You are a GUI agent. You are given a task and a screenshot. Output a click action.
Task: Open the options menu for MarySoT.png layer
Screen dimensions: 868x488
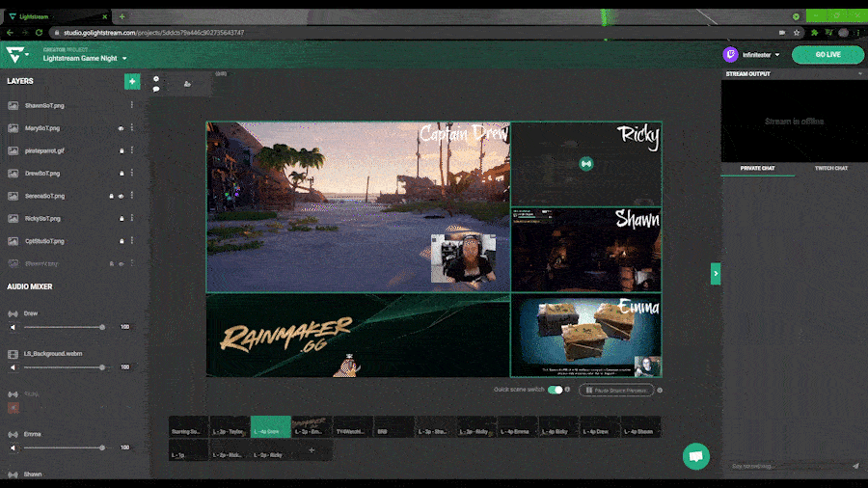click(132, 128)
